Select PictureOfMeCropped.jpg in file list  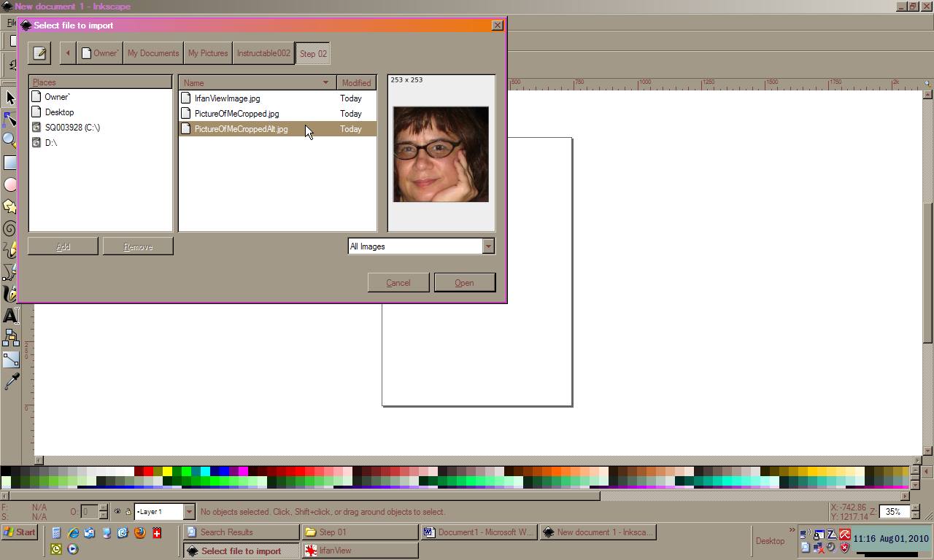(x=277, y=114)
